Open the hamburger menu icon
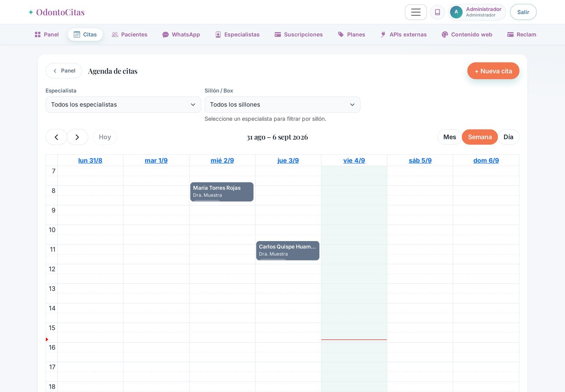Image resolution: width=565 pixels, height=392 pixels. pyautogui.click(x=416, y=12)
